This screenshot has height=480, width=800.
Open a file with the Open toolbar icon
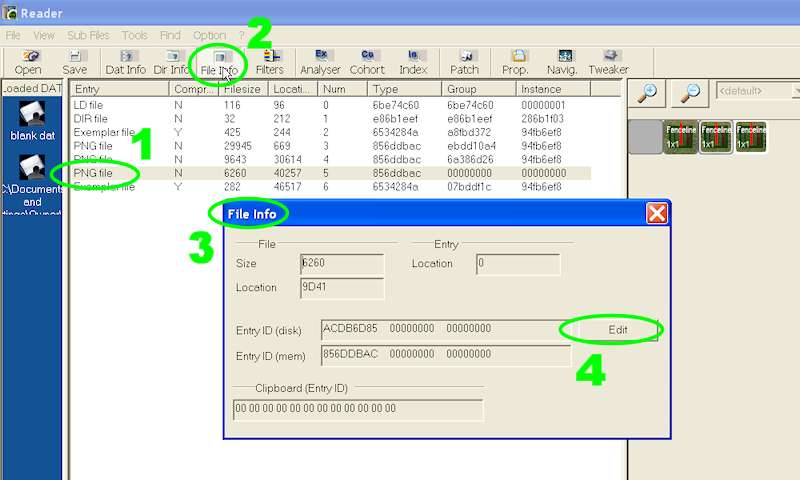click(28, 62)
